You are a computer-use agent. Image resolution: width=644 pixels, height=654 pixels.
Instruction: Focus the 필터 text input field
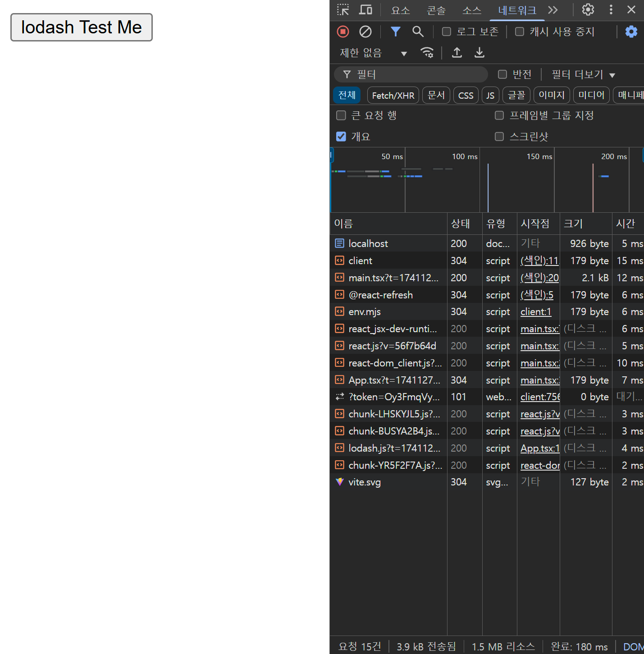tap(411, 74)
